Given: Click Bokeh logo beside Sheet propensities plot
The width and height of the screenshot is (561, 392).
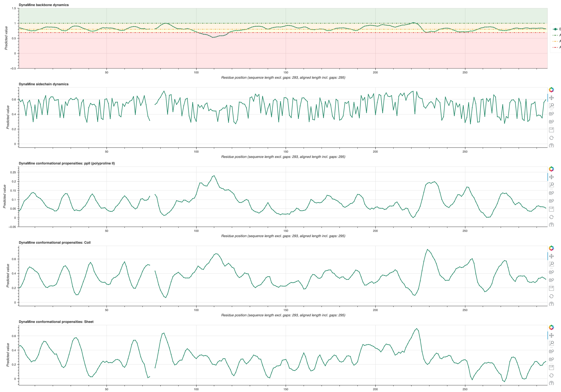Looking at the screenshot, I should point(551,327).
